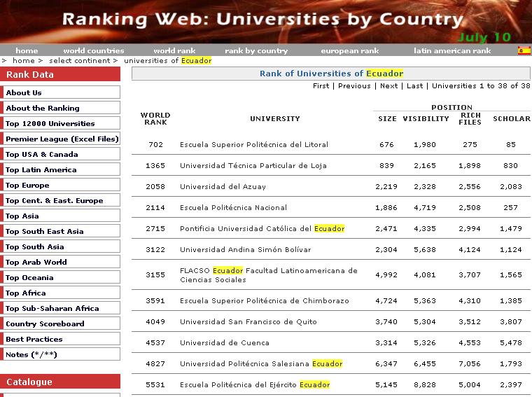This screenshot has height=397, width=532.
Task: Open the 'Country Scoreboard' sidebar page
Action: [45, 323]
